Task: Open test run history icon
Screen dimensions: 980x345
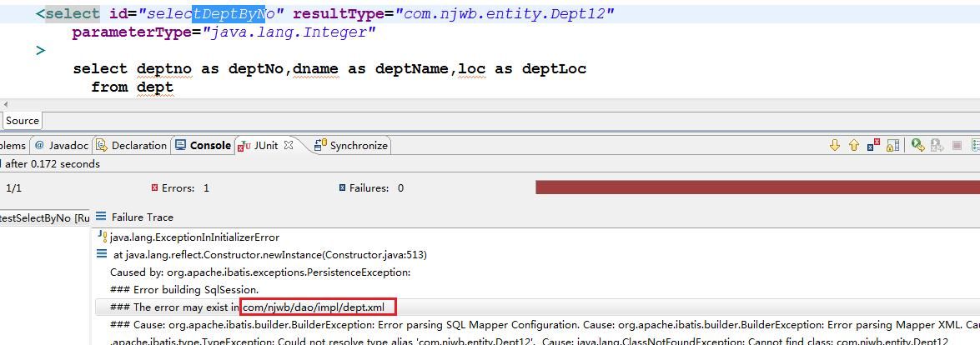Action: pos(976,145)
